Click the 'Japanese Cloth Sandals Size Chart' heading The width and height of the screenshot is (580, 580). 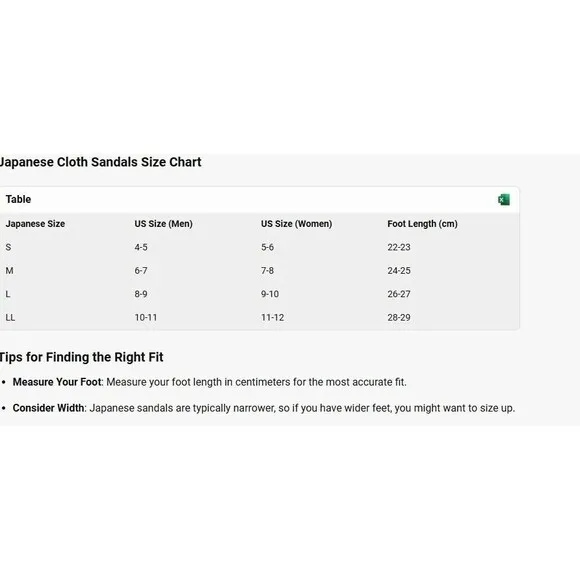pos(101,162)
